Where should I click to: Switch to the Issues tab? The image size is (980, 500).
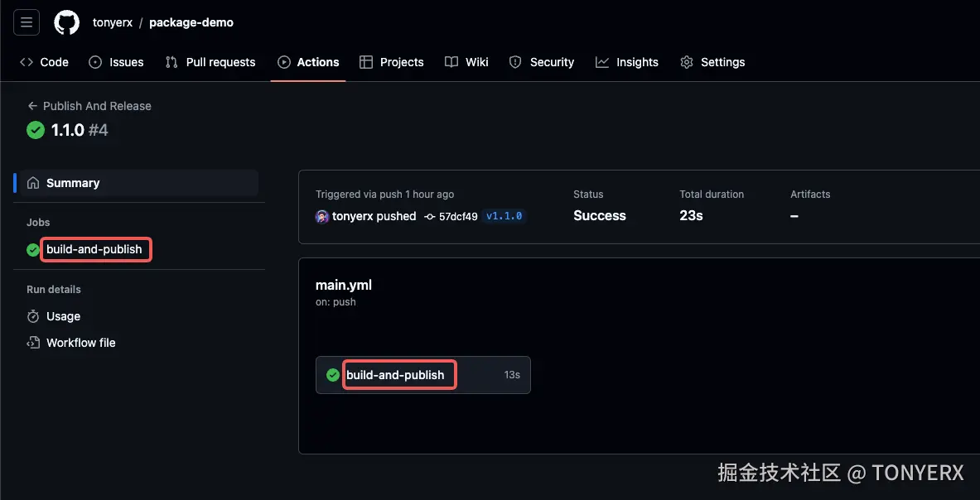[x=116, y=62]
